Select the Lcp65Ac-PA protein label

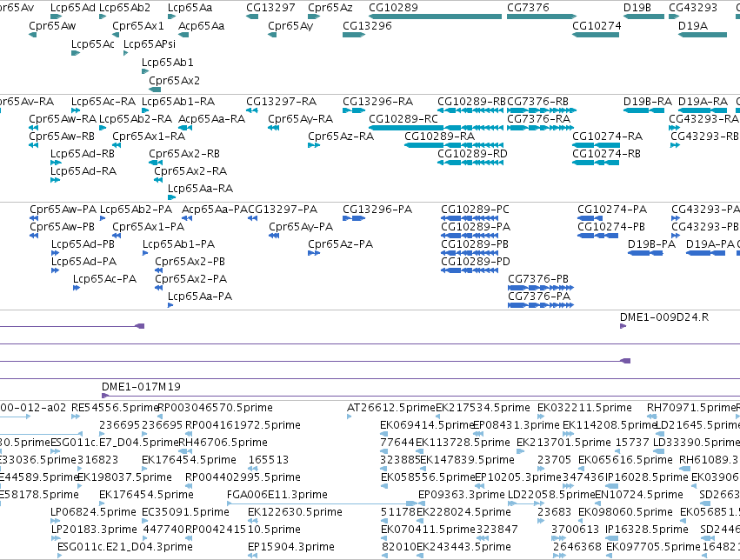(104, 279)
